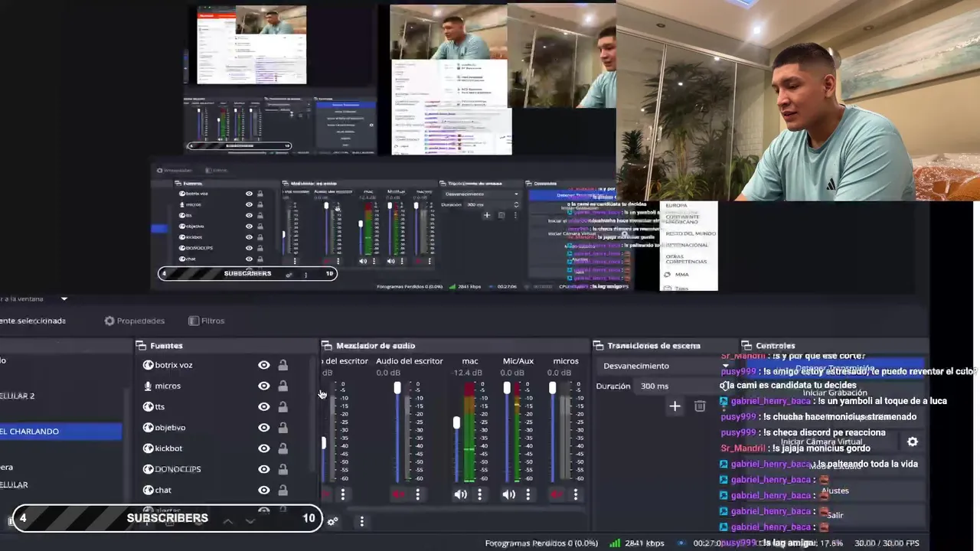
Task: Click Fotogramas Perdidos status text
Action: coord(541,543)
